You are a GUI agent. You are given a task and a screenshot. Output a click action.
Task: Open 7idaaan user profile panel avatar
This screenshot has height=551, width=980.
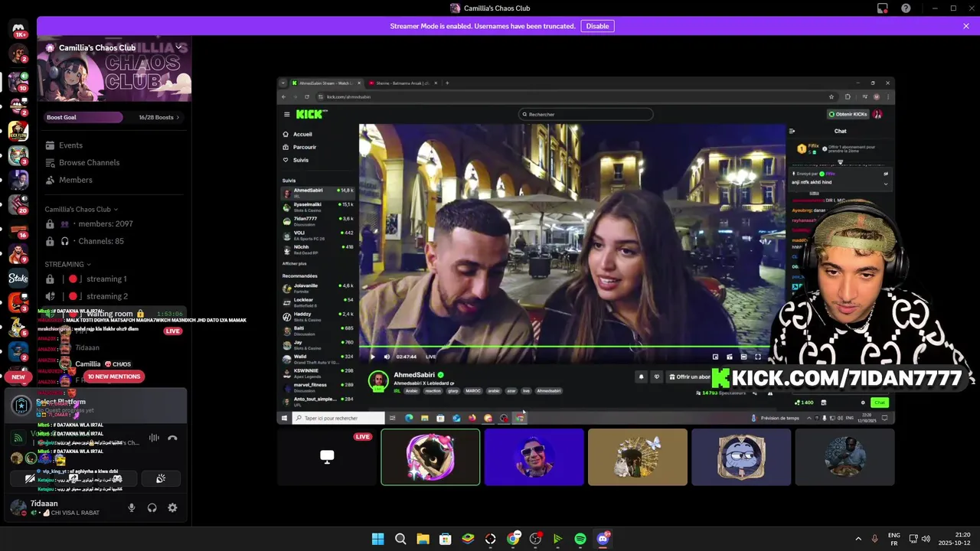(18, 507)
